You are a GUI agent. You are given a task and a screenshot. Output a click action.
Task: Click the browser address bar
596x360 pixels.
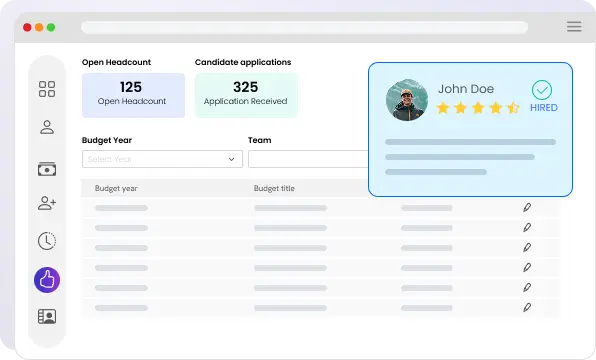[304, 27]
